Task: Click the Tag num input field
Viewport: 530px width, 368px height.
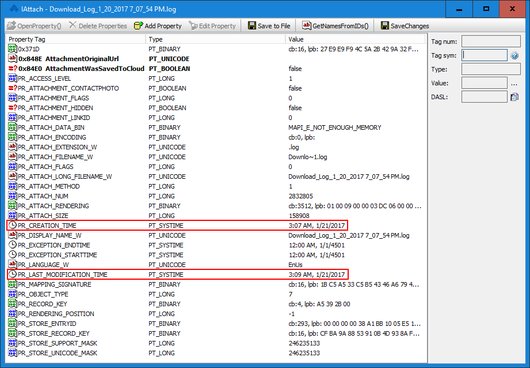Action: click(x=491, y=42)
